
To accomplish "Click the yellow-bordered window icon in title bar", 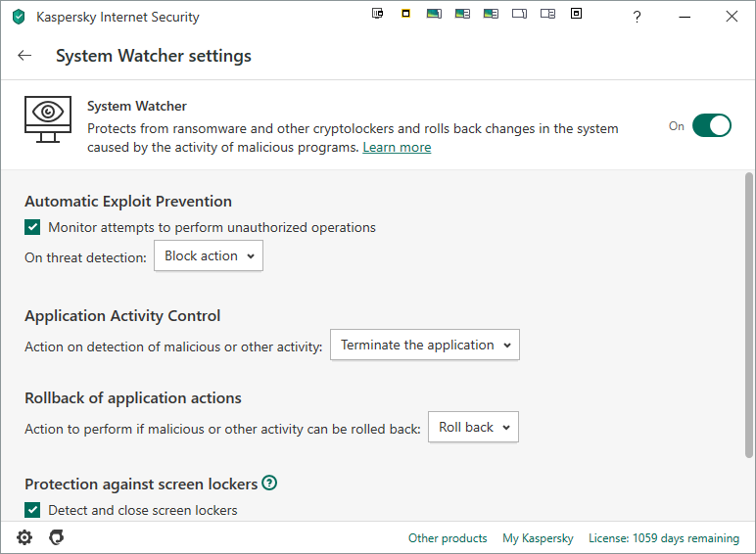I will 406,14.
